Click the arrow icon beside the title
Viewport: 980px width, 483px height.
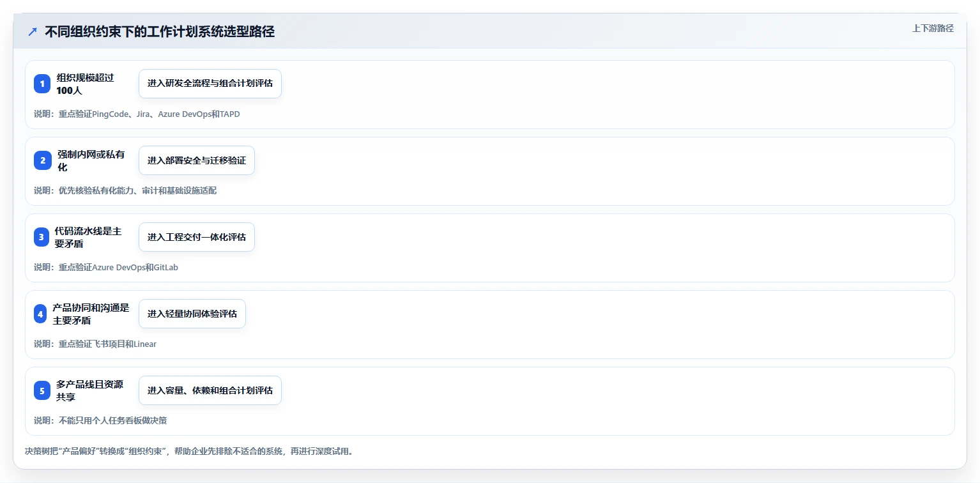(x=33, y=32)
